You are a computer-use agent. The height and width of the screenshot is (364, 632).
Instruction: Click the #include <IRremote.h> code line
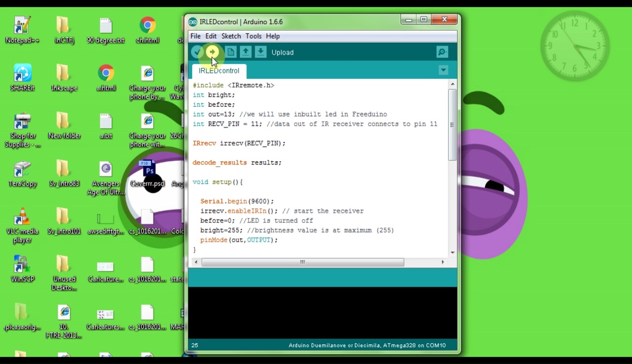click(233, 85)
